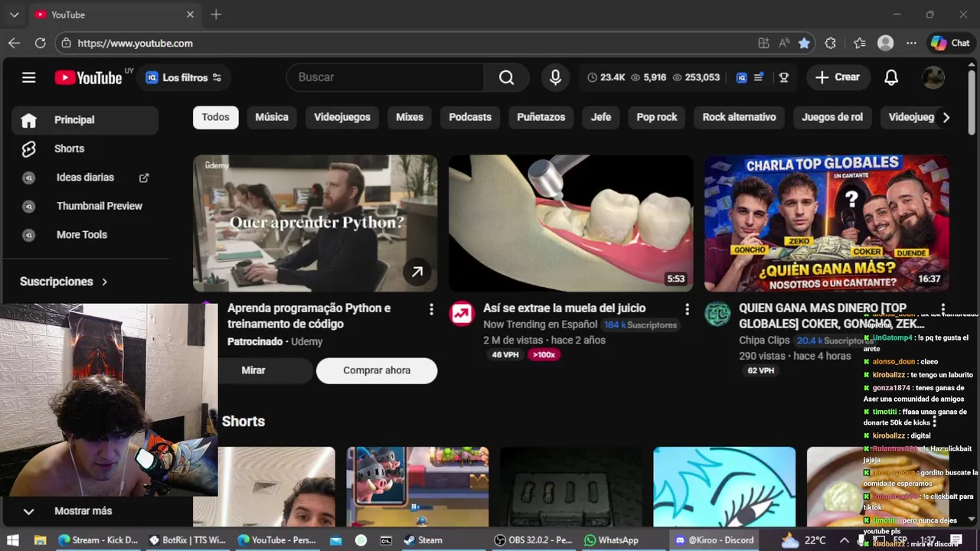Select the Todos filter chip

pos(216,117)
